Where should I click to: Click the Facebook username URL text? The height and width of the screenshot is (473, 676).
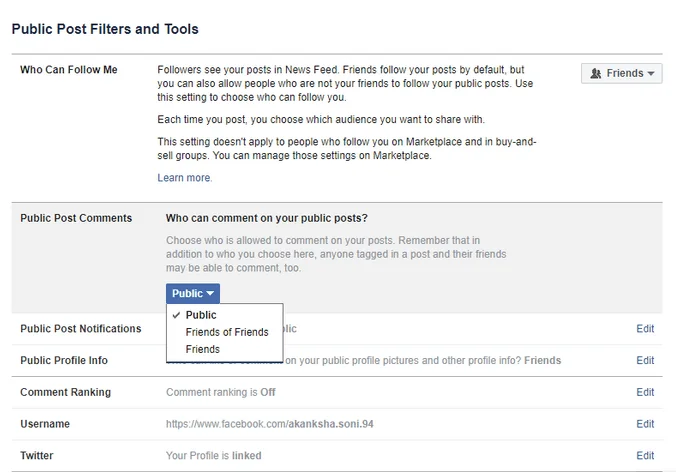point(268,424)
